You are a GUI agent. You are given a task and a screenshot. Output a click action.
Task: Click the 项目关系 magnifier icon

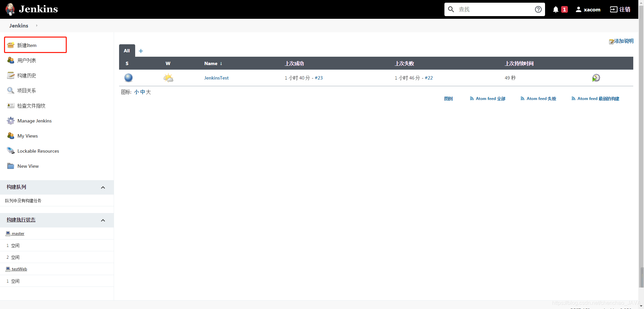11,90
